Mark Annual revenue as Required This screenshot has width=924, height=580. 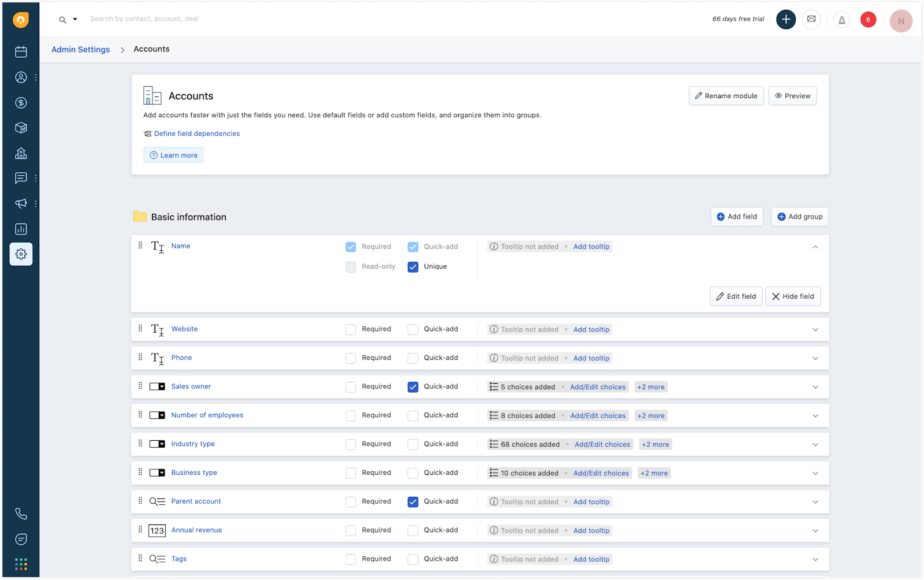(x=351, y=531)
